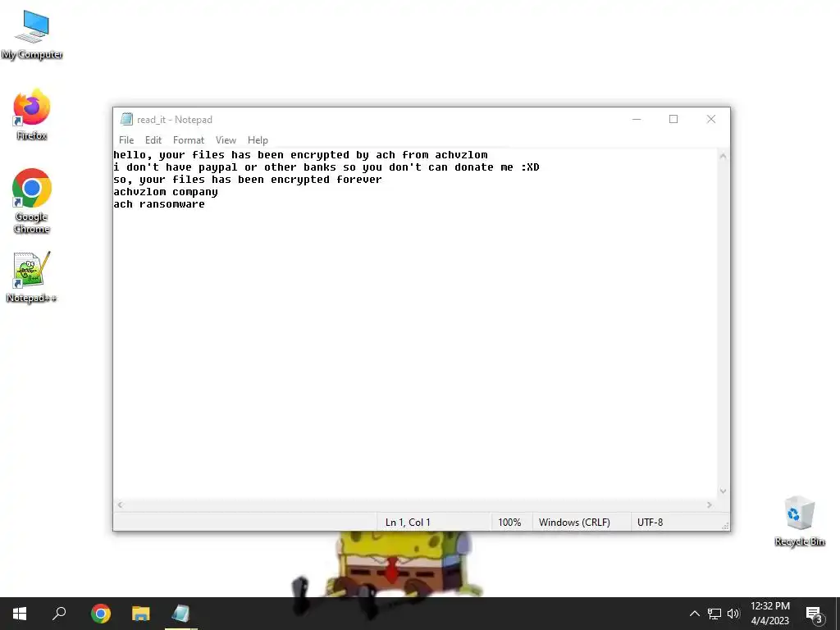The width and height of the screenshot is (840, 630).
Task: Click the '100%' zoom status entry
Action: pos(509,523)
